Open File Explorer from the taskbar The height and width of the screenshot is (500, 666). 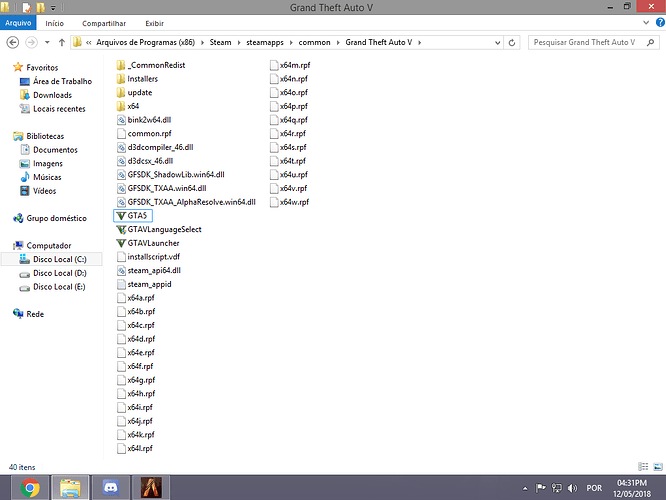pyautogui.click(x=70, y=488)
